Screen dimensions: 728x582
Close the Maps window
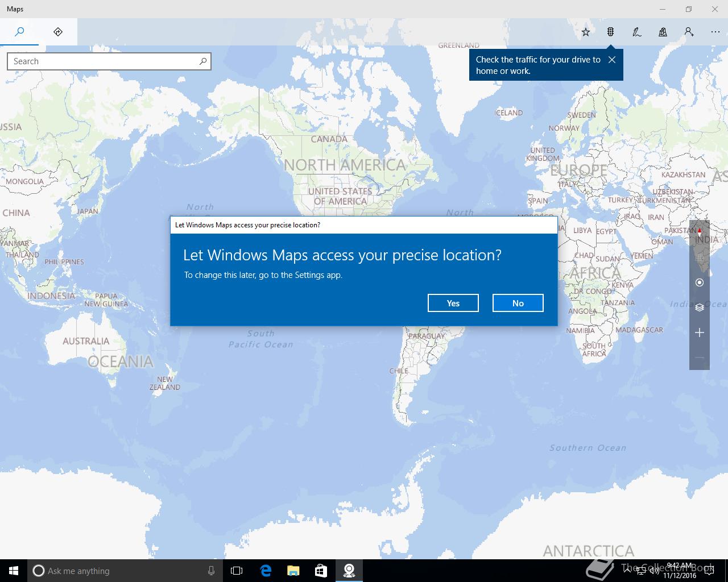pyautogui.click(x=715, y=9)
